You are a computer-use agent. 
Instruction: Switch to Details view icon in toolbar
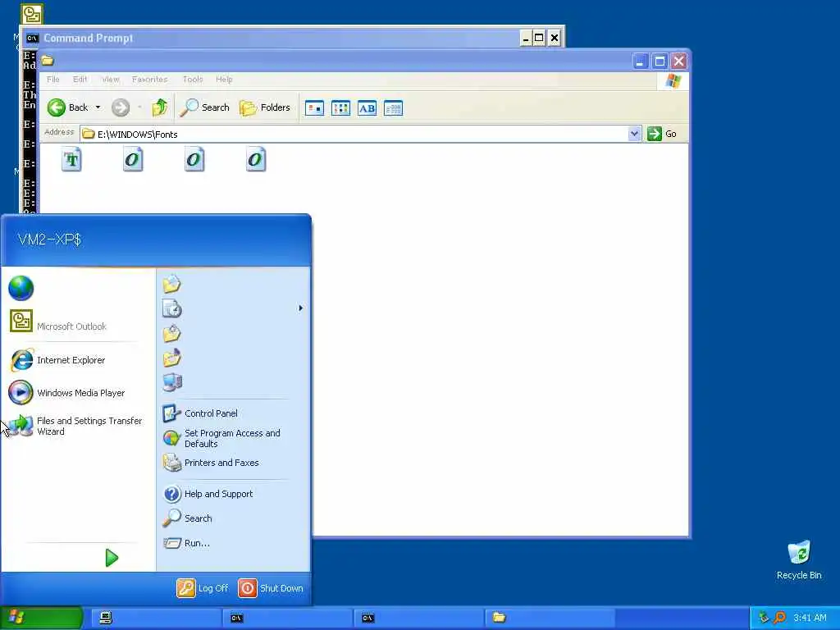[393, 108]
